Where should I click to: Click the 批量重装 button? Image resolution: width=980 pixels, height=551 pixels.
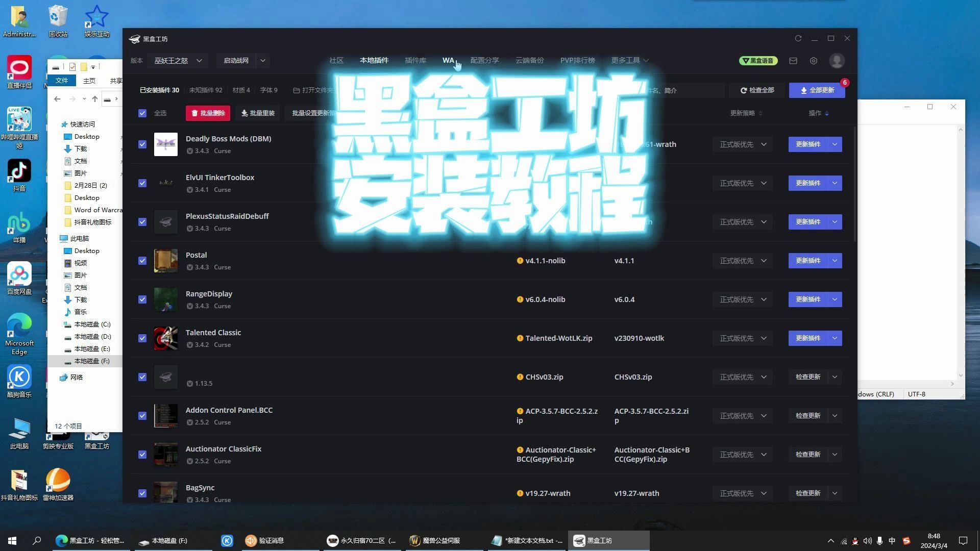[x=258, y=113]
